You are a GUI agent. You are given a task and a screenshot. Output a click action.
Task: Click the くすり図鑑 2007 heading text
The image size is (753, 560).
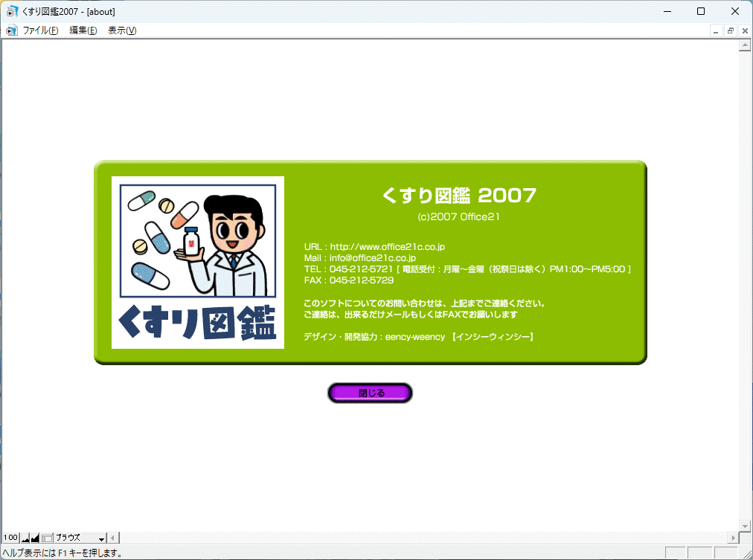[x=459, y=195]
